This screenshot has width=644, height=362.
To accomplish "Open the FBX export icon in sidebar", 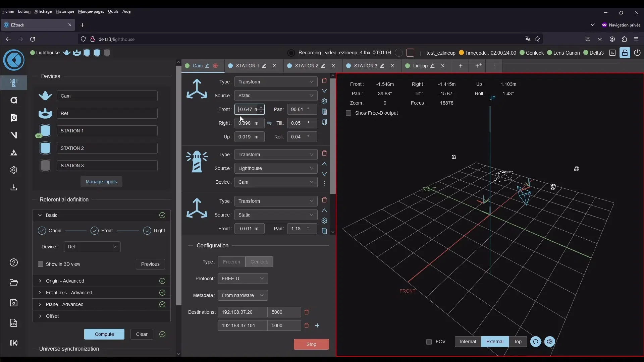I will 14,323.
